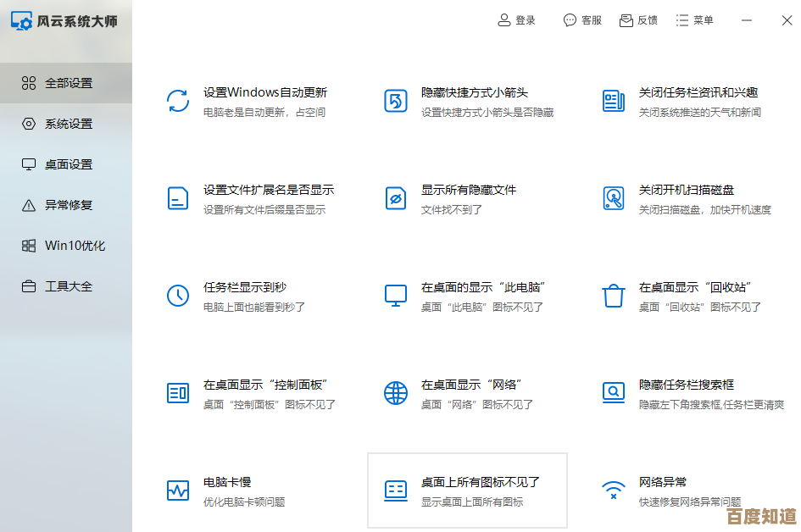
Task: Click the 登录 login button
Action: pos(517,20)
